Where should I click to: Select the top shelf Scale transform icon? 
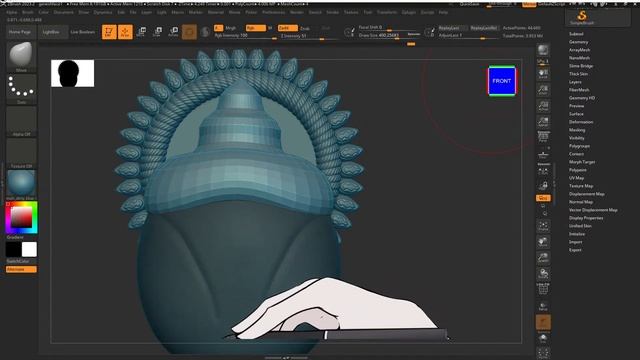point(157,32)
